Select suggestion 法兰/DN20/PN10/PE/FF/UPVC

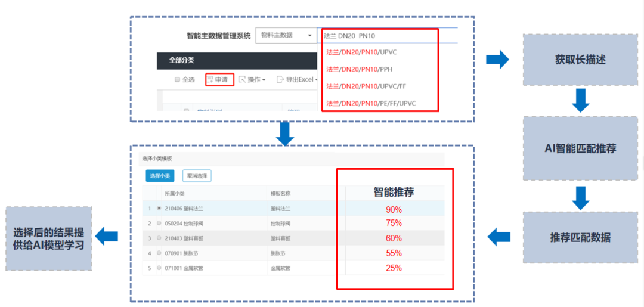pos(371,103)
